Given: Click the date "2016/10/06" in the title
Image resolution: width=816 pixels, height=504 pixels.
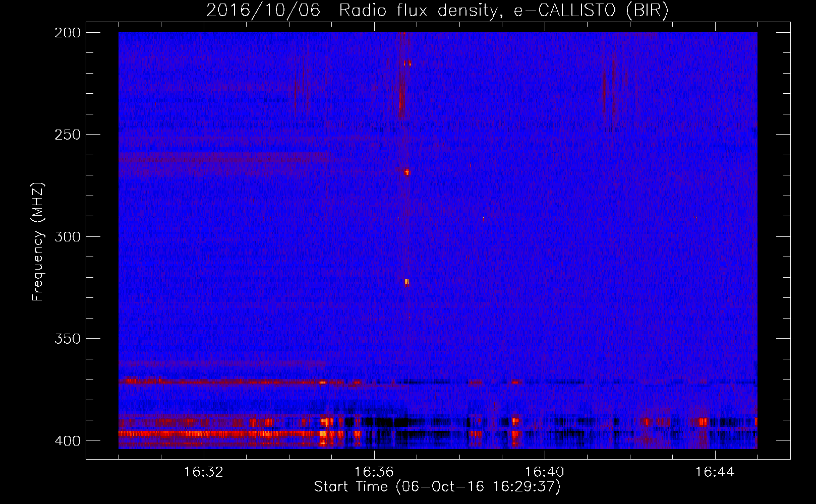Looking at the screenshot, I should (x=263, y=11).
